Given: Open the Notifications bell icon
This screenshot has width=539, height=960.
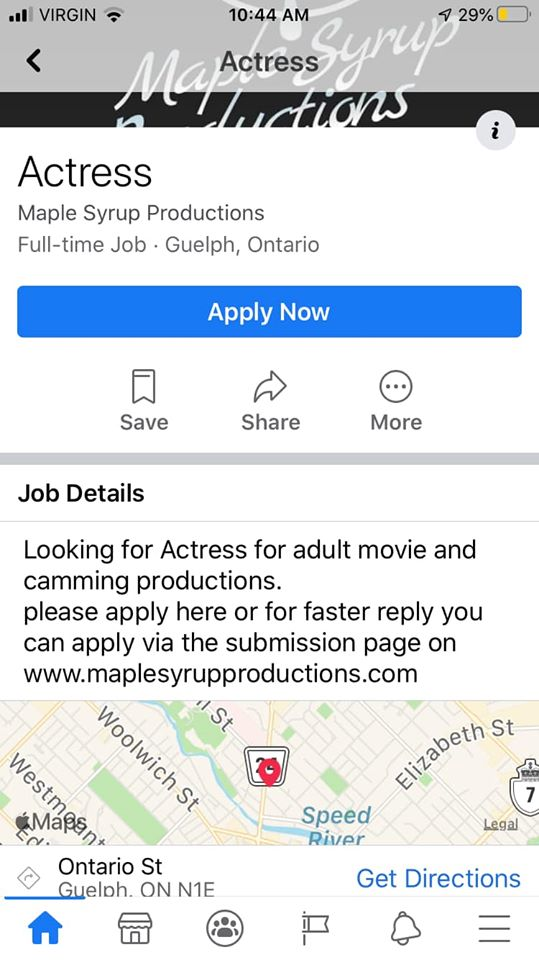Looking at the screenshot, I should pyautogui.click(x=405, y=928).
